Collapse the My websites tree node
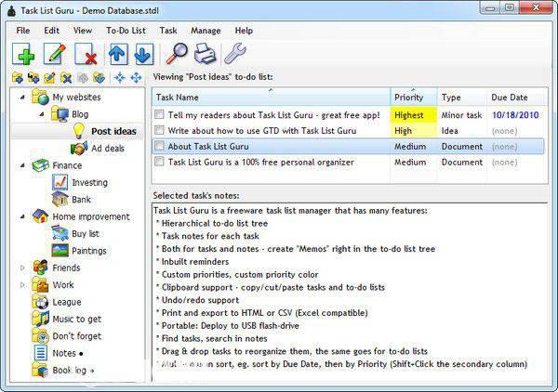 pyautogui.click(x=22, y=97)
